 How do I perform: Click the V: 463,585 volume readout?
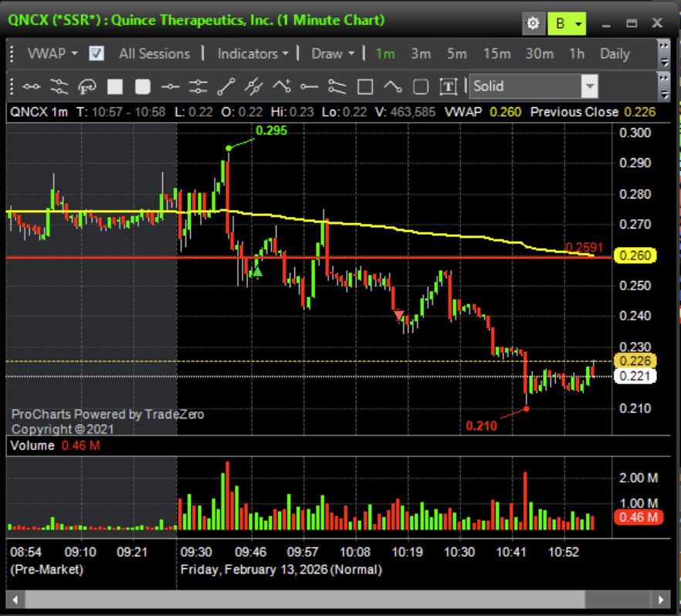[x=405, y=112]
